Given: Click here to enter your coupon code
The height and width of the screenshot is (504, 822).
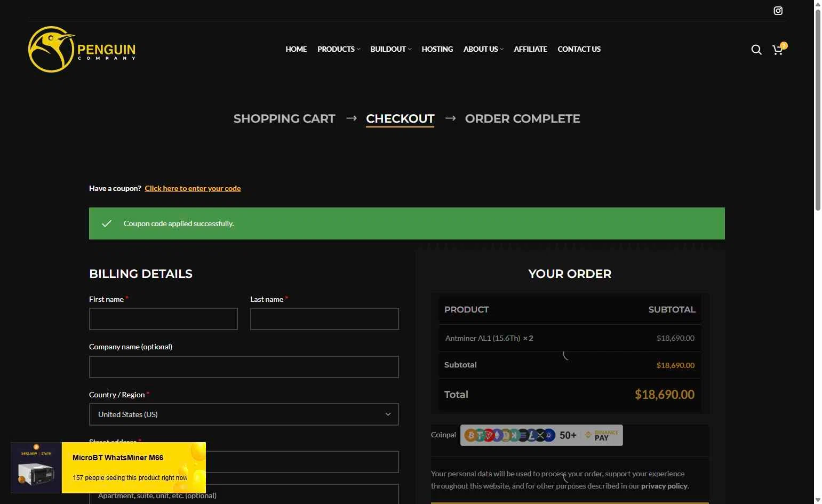Looking at the screenshot, I should (193, 188).
